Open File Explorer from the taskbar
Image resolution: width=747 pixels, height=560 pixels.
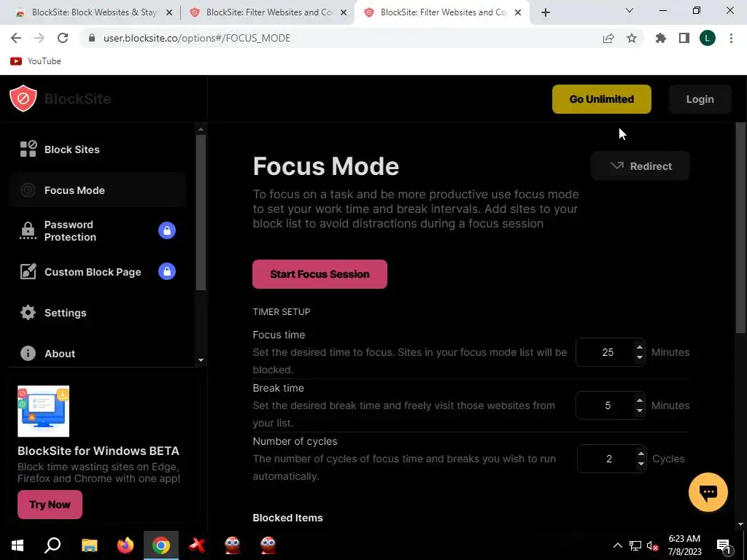click(89, 545)
